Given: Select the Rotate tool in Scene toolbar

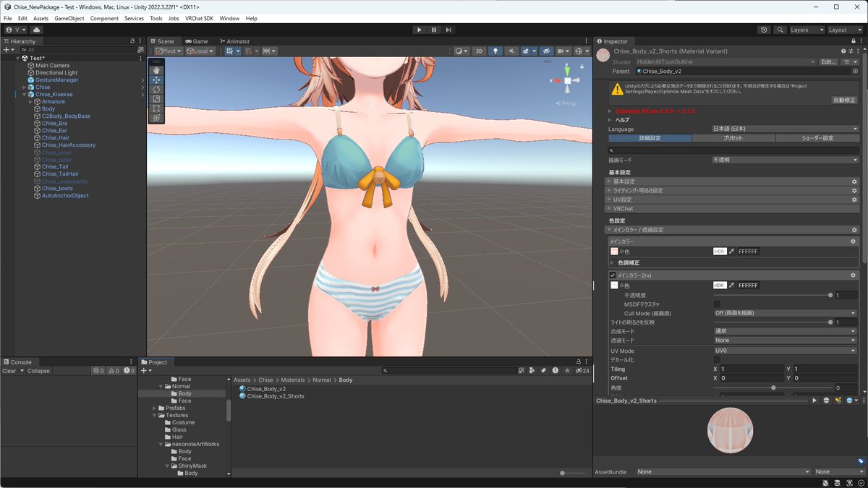Looking at the screenshot, I should [156, 89].
